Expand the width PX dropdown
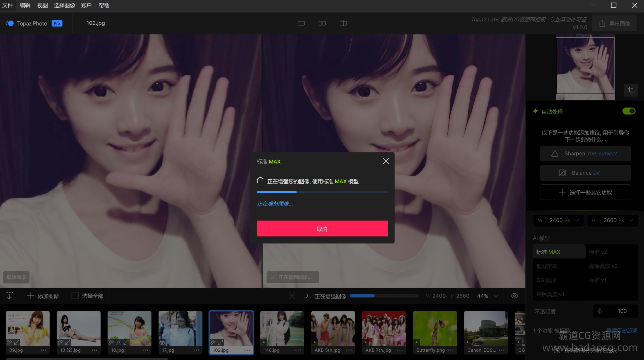Viewport: 644px width, 360px height. point(577,220)
